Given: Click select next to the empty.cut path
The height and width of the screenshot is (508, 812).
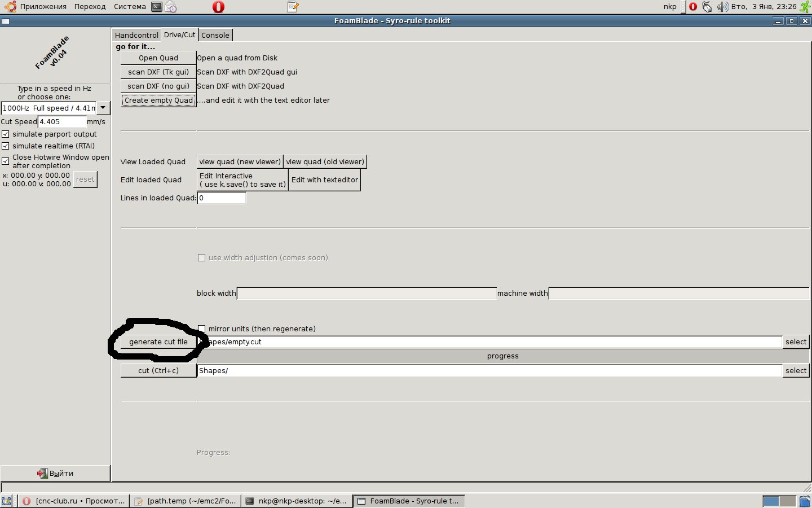Looking at the screenshot, I should (x=796, y=341).
